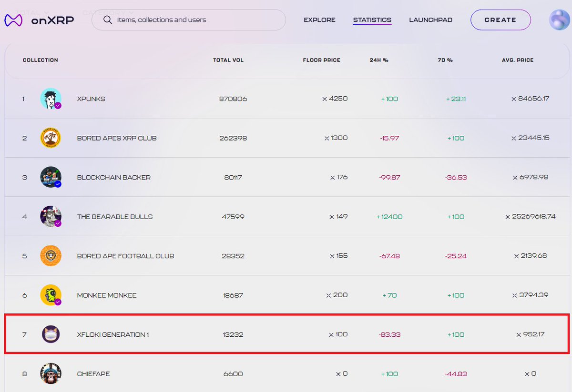Open the Bored Ape Football Club avatar
Screen dimensions: 572x392
point(51,256)
